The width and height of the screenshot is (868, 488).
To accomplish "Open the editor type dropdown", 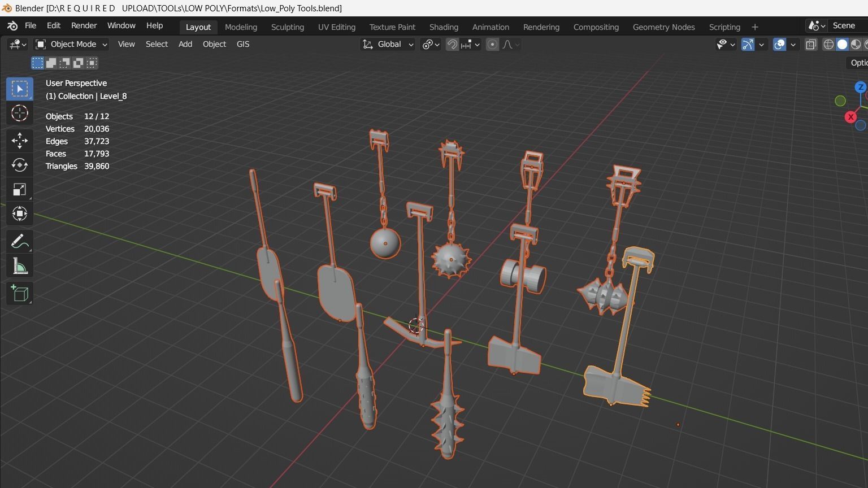I will pos(17,44).
